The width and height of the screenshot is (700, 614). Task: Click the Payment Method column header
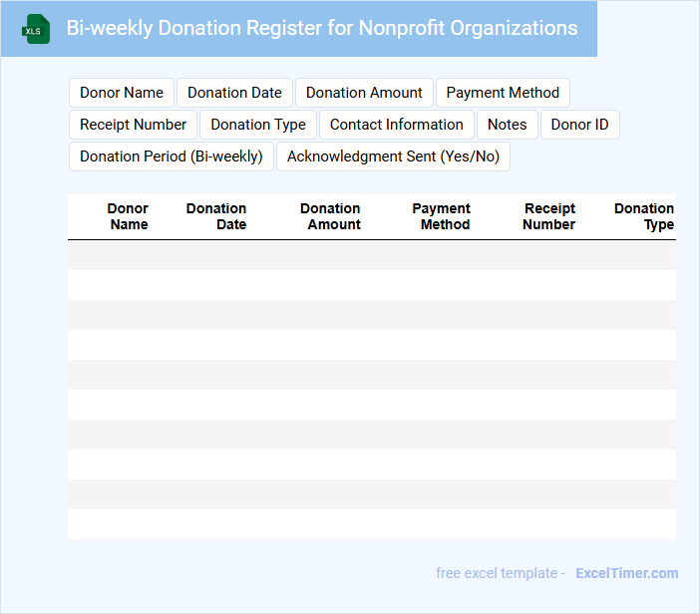(x=442, y=216)
